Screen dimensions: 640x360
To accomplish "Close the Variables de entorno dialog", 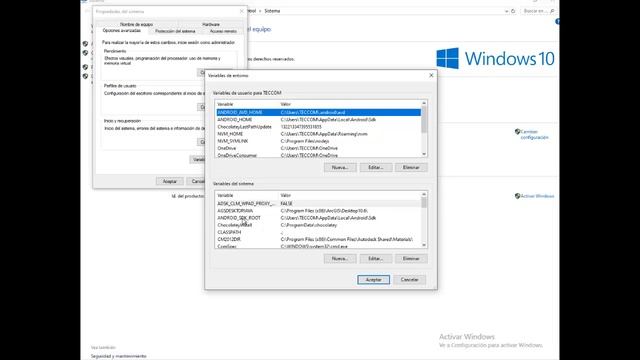I will click(431, 76).
